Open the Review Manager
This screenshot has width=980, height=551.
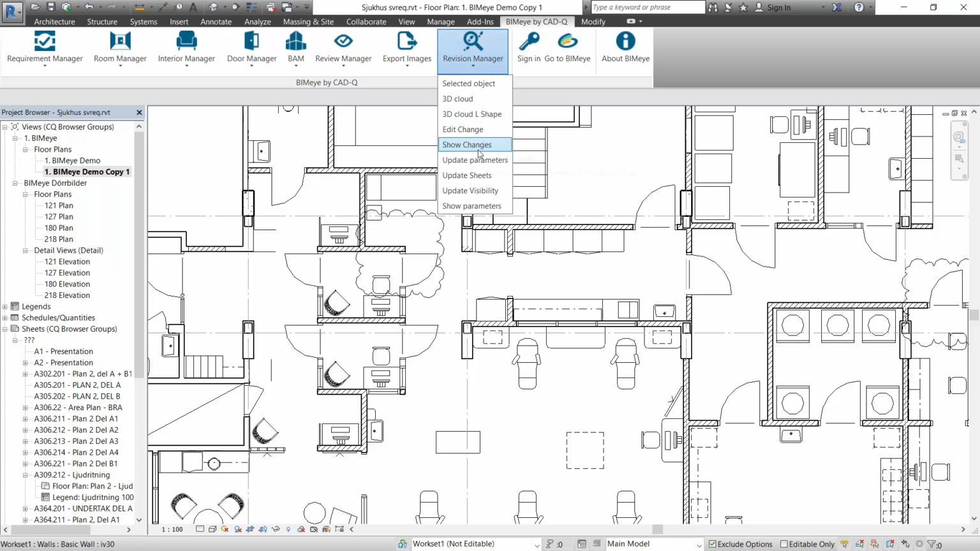coord(343,48)
